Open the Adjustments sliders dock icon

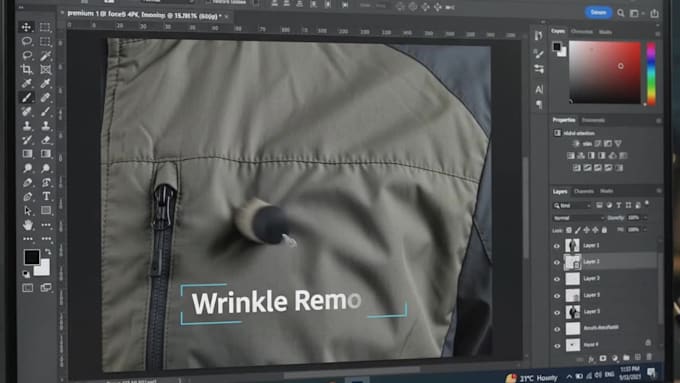click(x=539, y=69)
